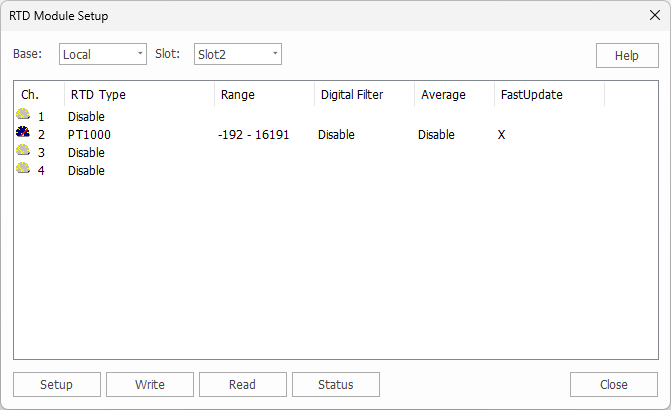Click the Read button

point(242,385)
